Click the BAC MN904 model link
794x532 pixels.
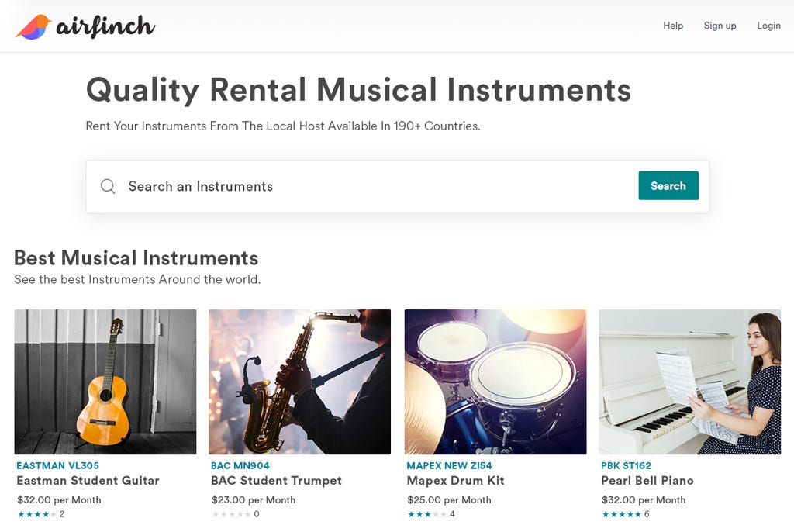240,465
